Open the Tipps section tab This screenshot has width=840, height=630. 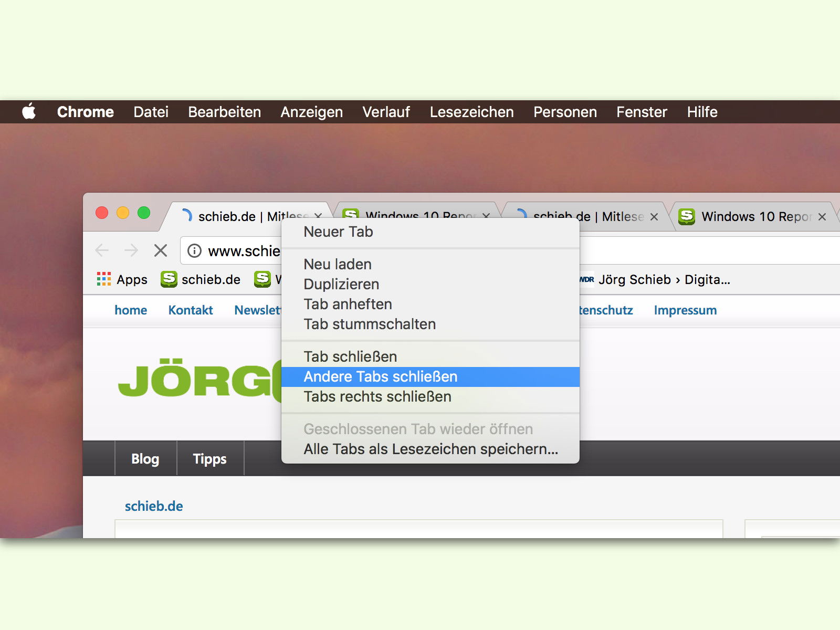click(x=210, y=459)
